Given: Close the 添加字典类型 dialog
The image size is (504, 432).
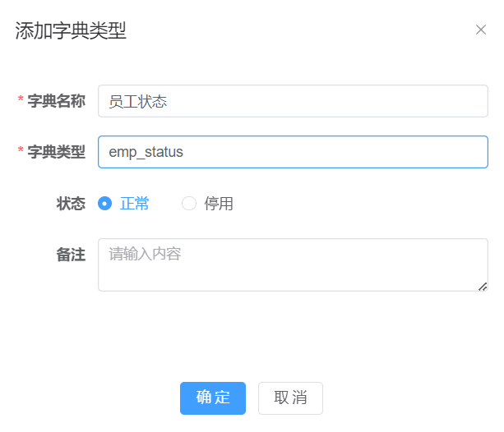Looking at the screenshot, I should 481,30.
